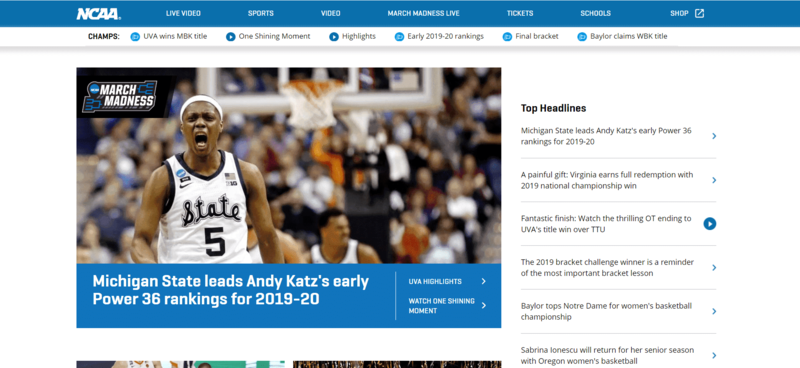800x368 pixels.
Task: Click icon beside UVA wins MBK title
Action: 135,37
